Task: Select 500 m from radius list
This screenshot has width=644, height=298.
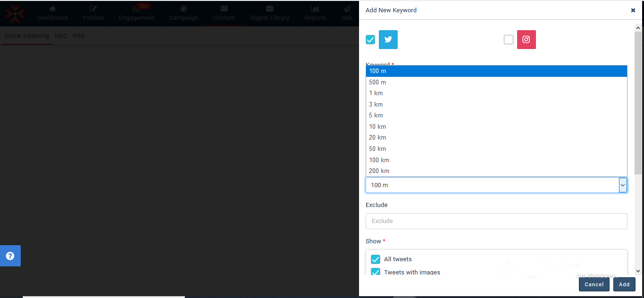Action: click(x=377, y=82)
